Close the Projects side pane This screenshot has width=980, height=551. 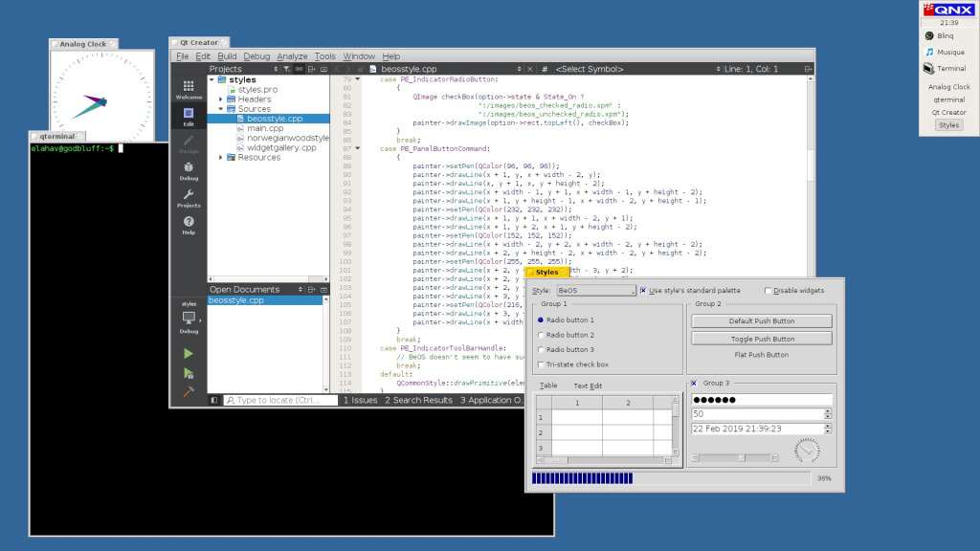coord(323,69)
